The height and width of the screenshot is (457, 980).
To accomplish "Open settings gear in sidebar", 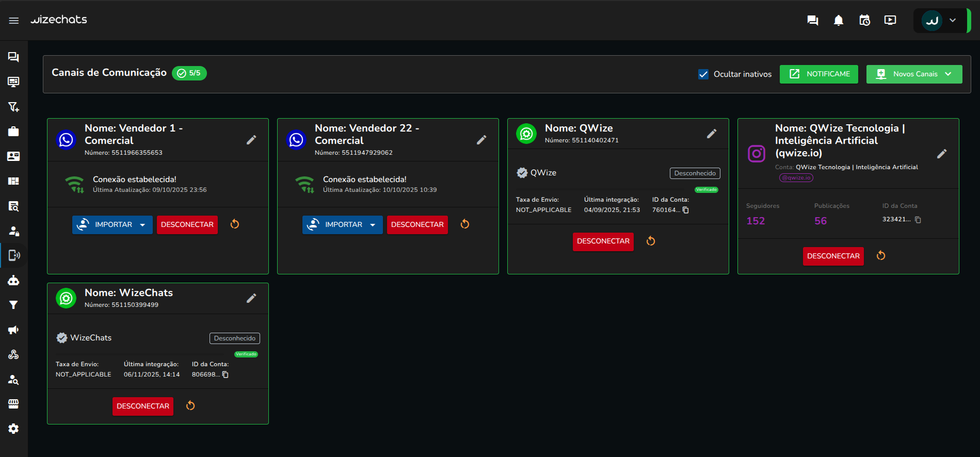I will click(x=14, y=429).
